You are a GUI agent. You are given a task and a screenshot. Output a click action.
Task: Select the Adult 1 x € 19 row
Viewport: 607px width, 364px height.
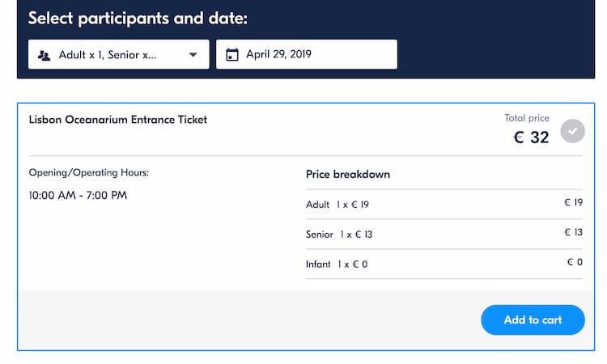tap(444, 204)
